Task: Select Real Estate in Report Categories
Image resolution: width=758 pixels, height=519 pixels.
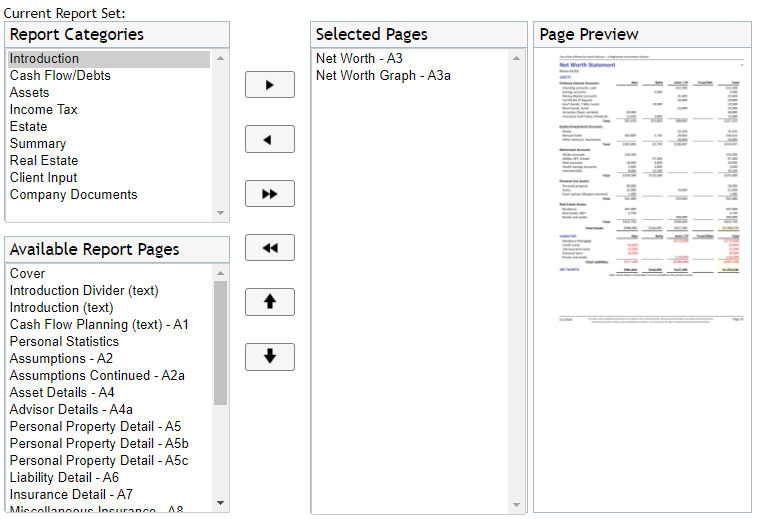Action: coord(44,161)
